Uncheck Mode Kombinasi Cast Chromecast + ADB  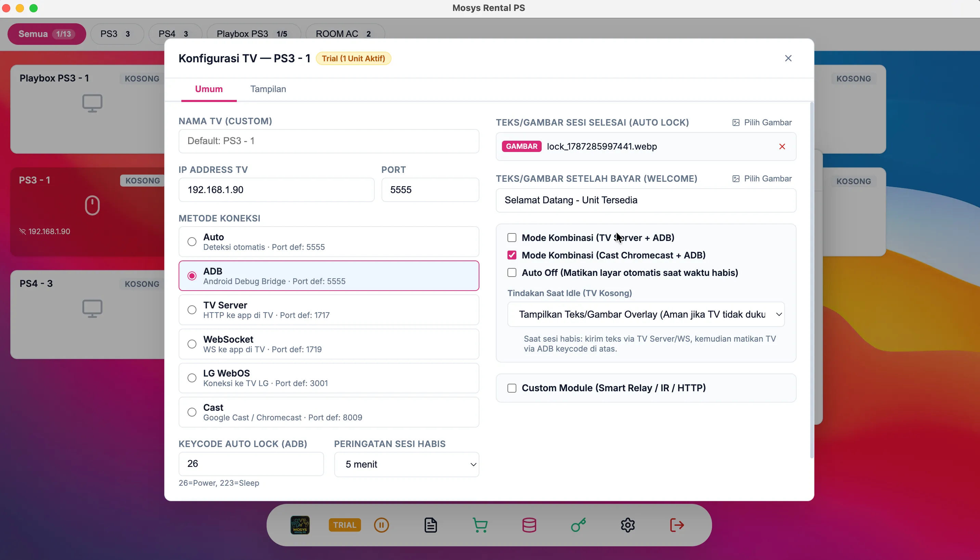coord(512,255)
